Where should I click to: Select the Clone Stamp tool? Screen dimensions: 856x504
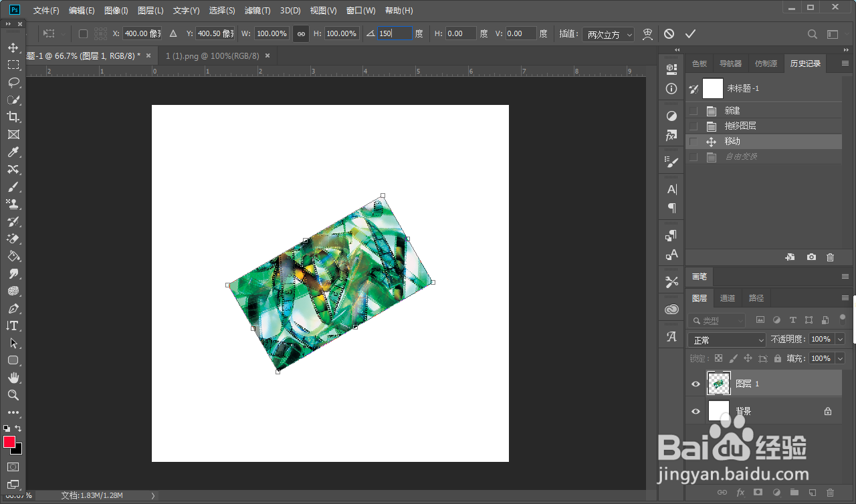click(x=13, y=205)
